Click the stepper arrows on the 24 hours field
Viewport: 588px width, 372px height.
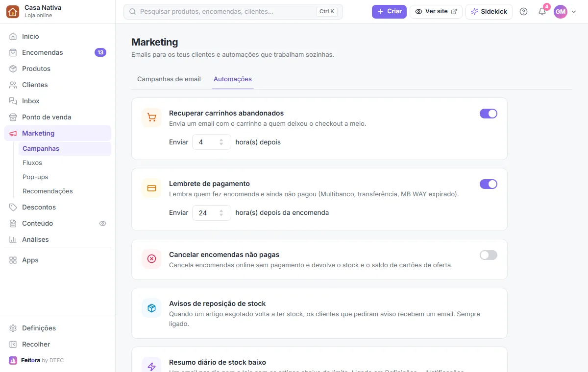click(x=221, y=213)
